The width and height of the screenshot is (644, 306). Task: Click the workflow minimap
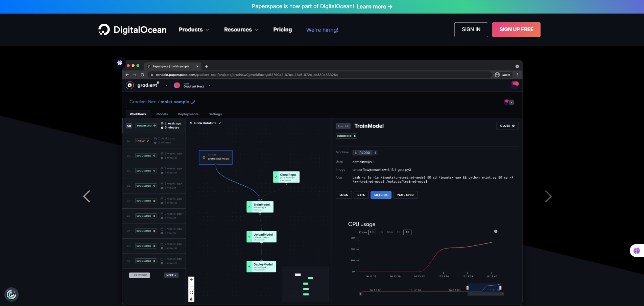[305, 284]
